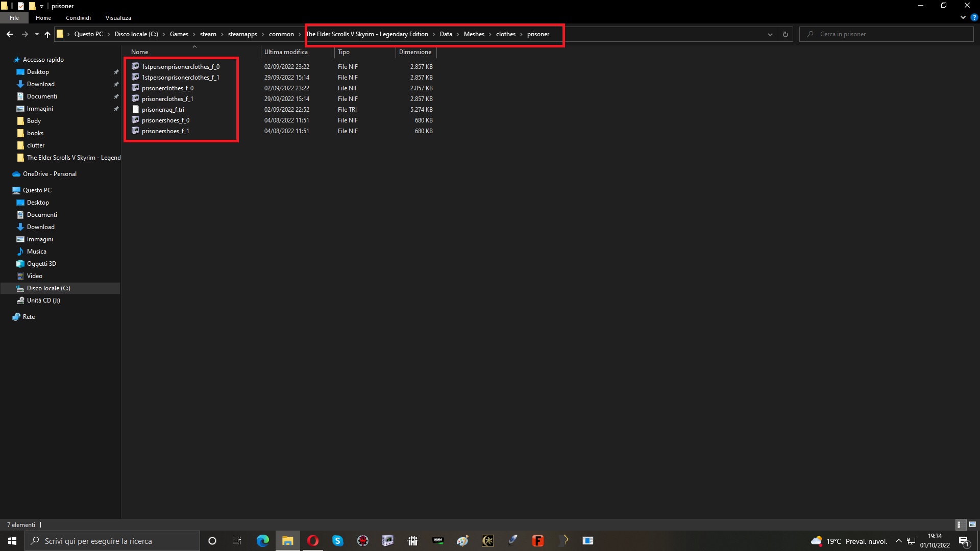The image size is (980, 551).
Task: Go back with the left arrow button
Action: point(10,34)
